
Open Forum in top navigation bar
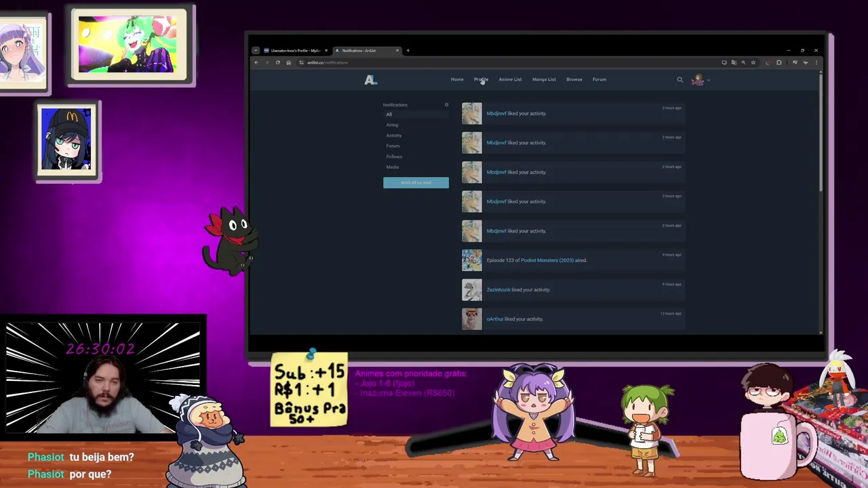[599, 79]
